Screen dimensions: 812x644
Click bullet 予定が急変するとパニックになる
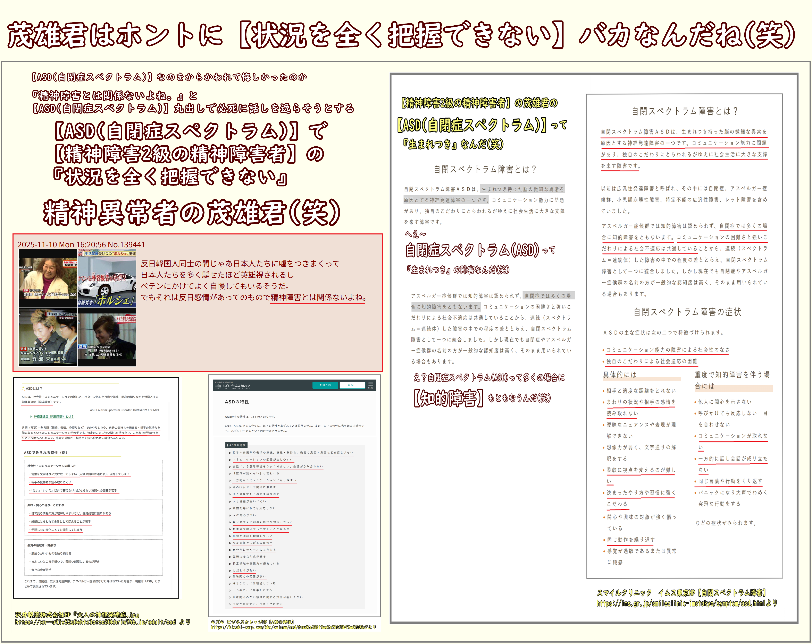[x=257, y=604]
